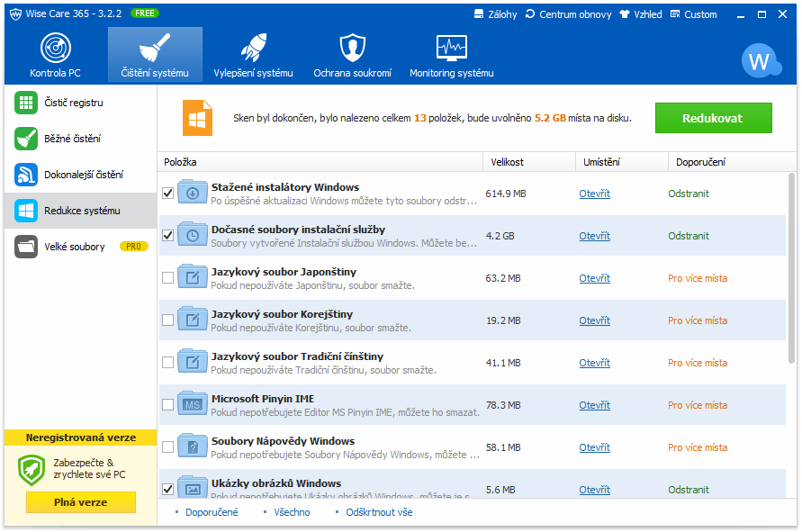The image size is (802, 532).
Task: Check the Microsoft Pinyin IME checkbox
Action: coord(167,405)
